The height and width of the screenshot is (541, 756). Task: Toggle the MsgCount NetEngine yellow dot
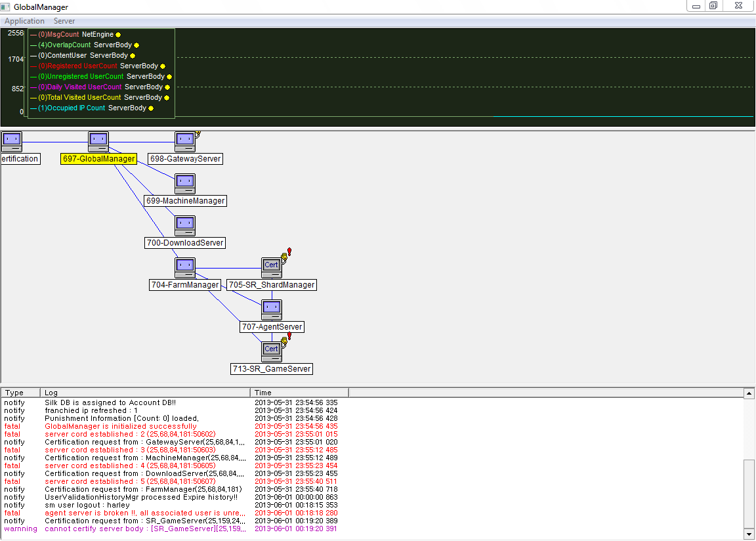(x=118, y=35)
